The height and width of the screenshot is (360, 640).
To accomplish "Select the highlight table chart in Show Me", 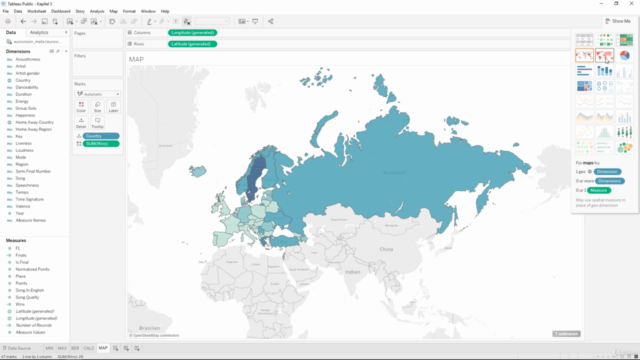I will pos(624,40).
